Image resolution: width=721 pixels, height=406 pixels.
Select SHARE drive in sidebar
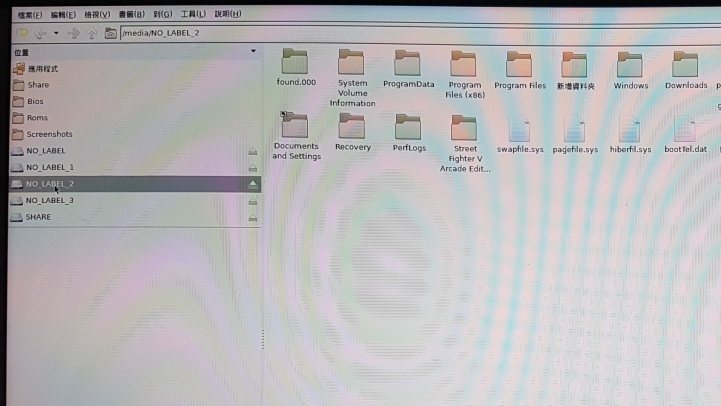click(x=136, y=217)
